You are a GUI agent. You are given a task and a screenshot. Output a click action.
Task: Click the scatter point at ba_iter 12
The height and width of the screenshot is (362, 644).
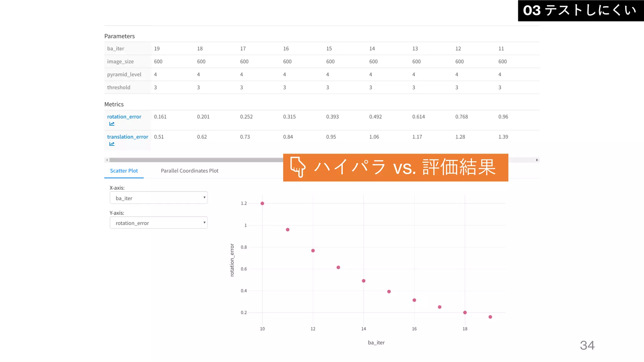[x=313, y=250]
